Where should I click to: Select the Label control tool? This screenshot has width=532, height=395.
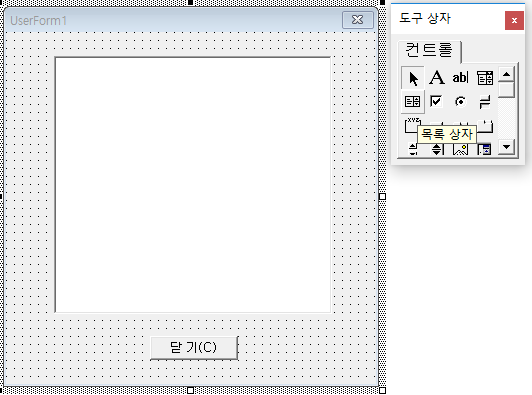pyautogui.click(x=437, y=78)
